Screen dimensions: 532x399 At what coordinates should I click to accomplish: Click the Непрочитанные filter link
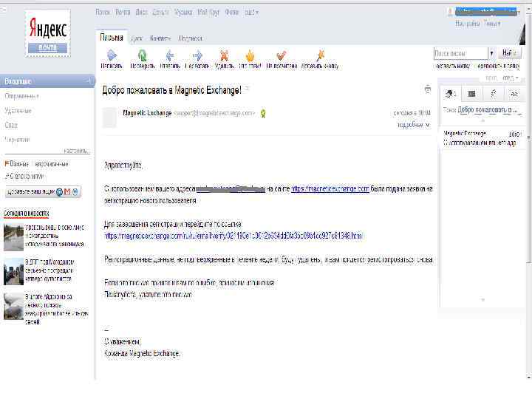(51, 164)
